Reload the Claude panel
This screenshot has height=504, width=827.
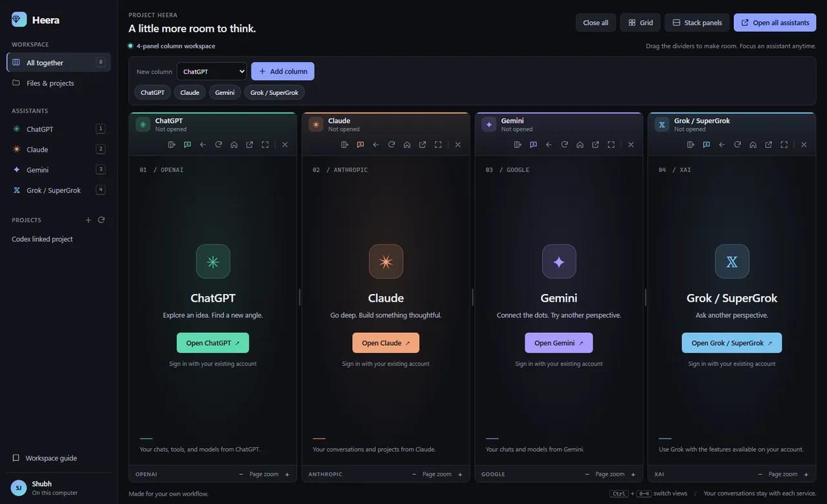[392, 145]
